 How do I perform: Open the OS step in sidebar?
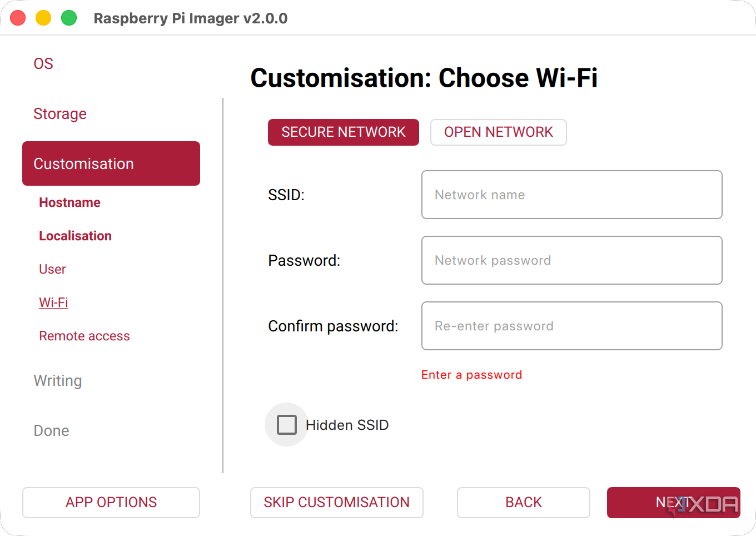click(x=43, y=64)
